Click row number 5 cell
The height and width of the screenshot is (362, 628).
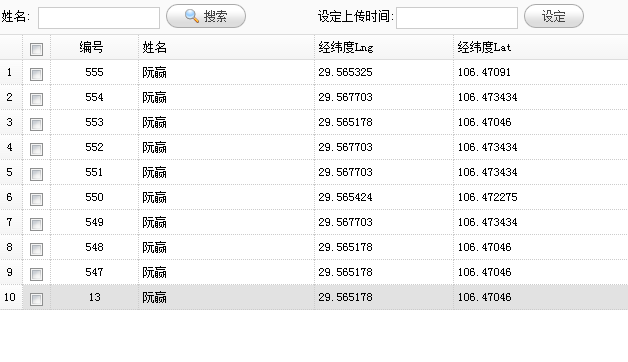pos(11,172)
